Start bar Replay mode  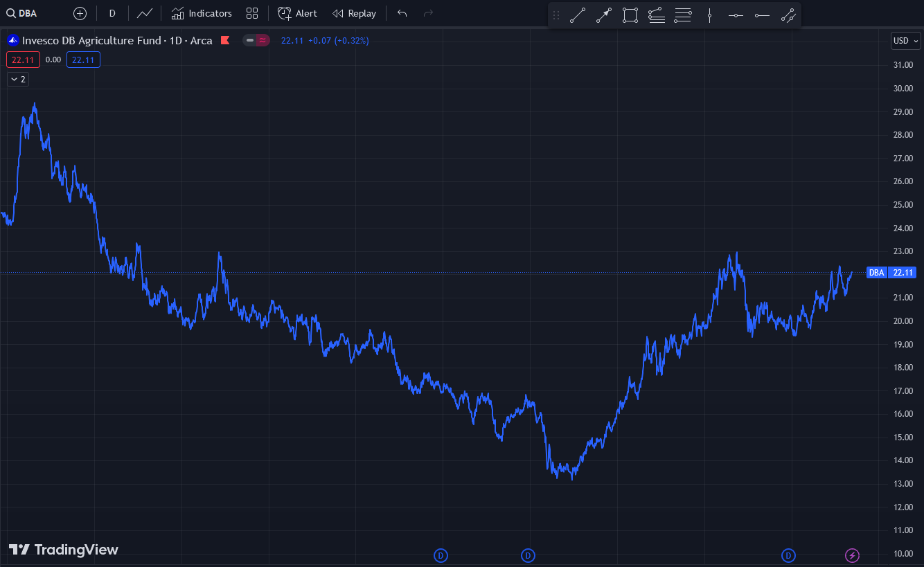pyautogui.click(x=354, y=13)
